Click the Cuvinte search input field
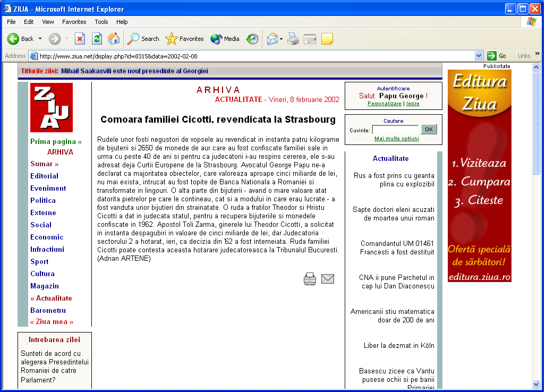This screenshot has width=546, height=392. pyautogui.click(x=395, y=130)
